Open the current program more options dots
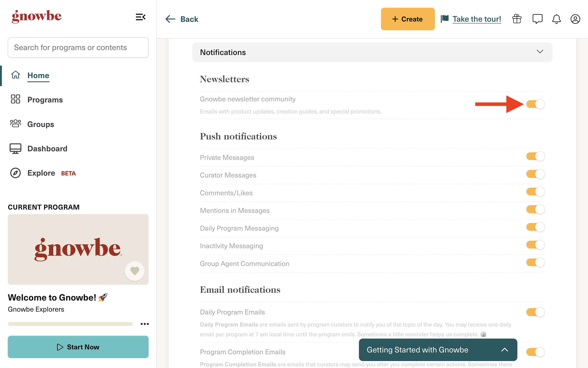This screenshot has width=588, height=368. 145,324
